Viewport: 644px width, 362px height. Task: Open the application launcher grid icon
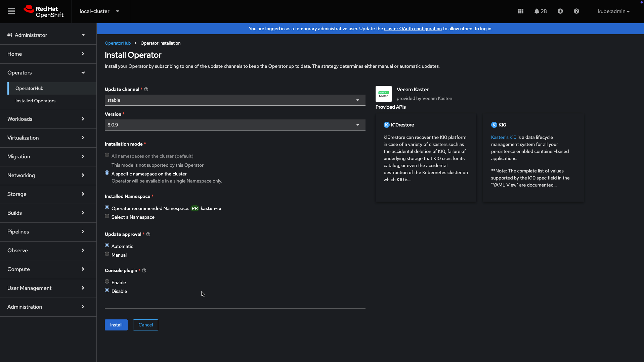[x=520, y=11]
